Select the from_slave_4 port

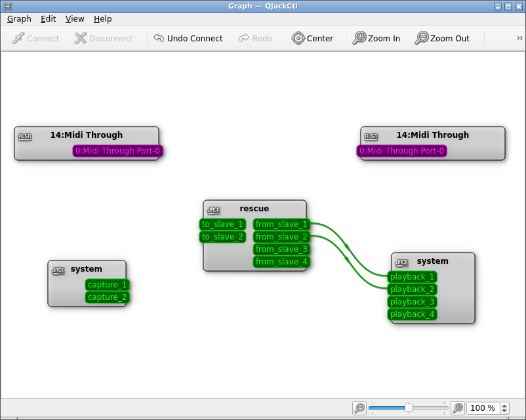click(x=281, y=262)
